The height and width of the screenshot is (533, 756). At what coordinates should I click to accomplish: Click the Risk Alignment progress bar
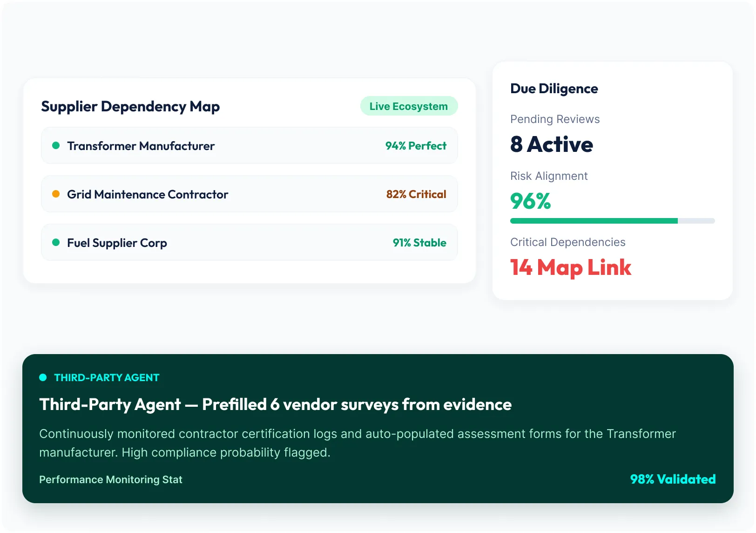point(613,221)
